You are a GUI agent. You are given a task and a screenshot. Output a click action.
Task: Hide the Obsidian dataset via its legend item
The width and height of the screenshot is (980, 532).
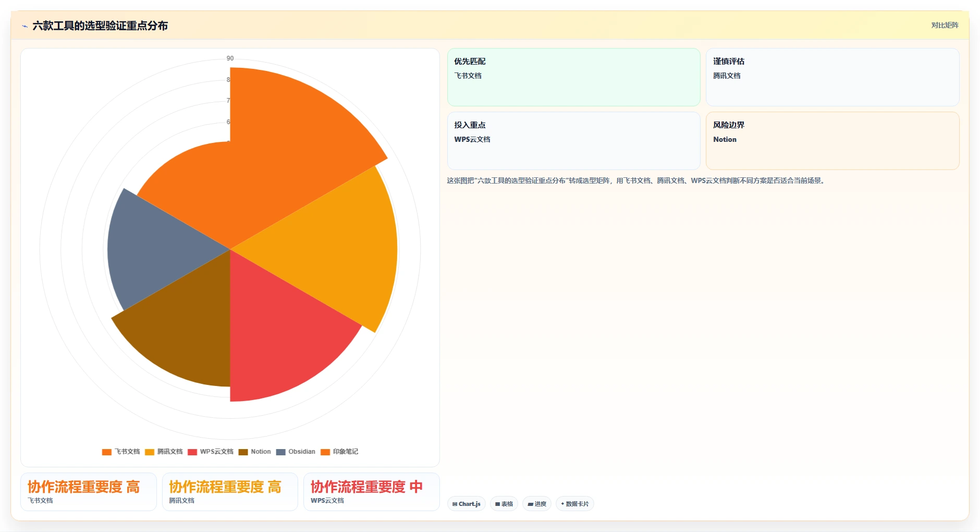click(x=296, y=452)
